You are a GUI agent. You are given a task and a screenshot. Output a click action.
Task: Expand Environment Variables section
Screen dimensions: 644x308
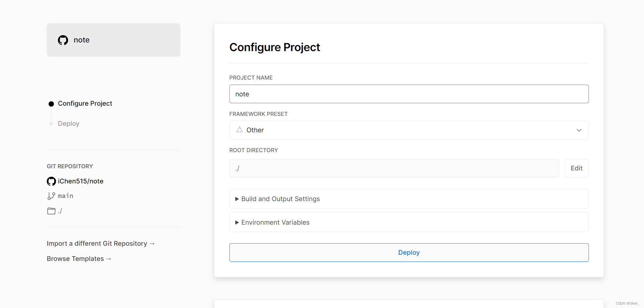pyautogui.click(x=409, y=222)
